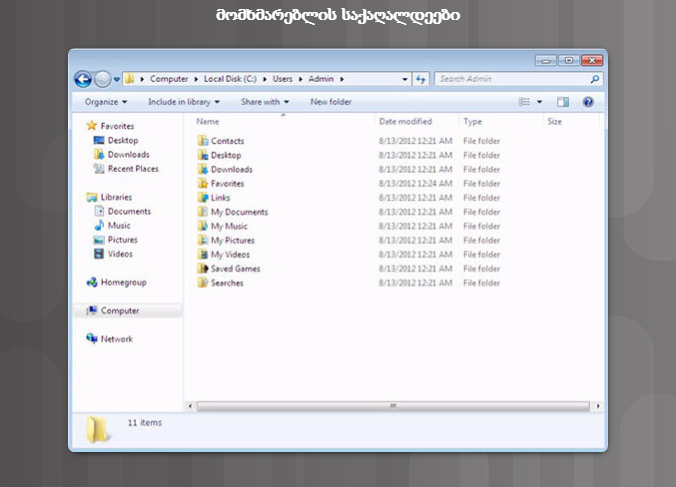Select Recent Places under Favorites
Image resolution: width=676 pixels, height=487 pixels.
click(133, 169)
